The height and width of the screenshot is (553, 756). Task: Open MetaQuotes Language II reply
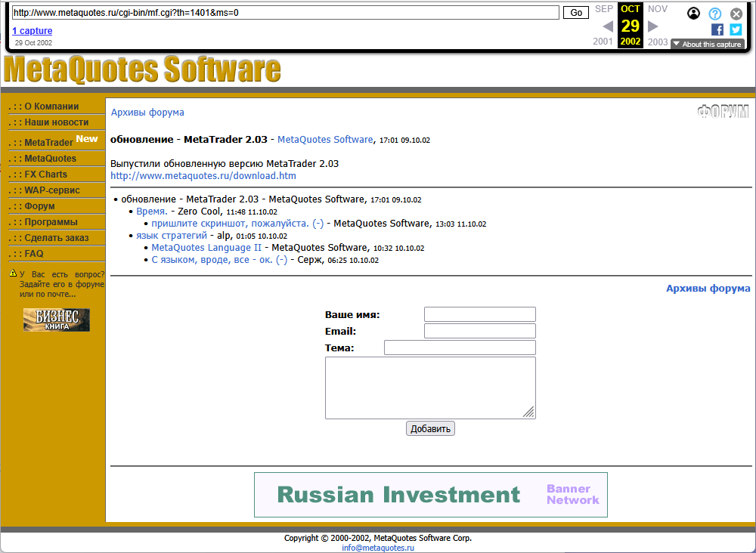(x=206, y=248)
